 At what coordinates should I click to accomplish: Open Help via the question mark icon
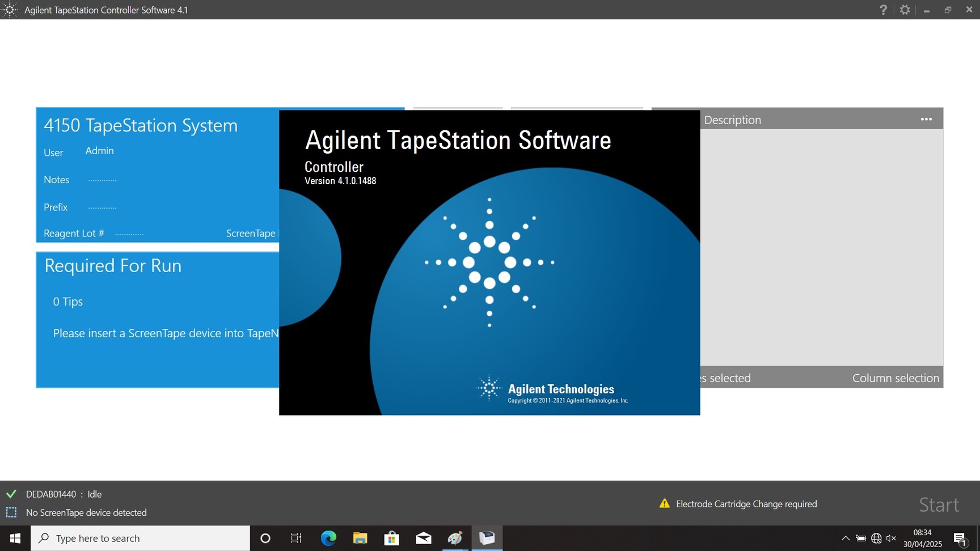883,10
